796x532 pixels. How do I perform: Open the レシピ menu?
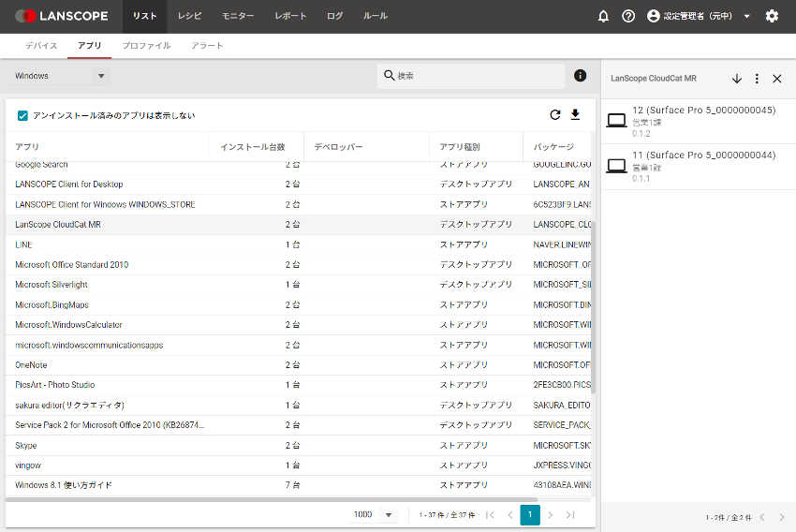(x=189, y=16)
